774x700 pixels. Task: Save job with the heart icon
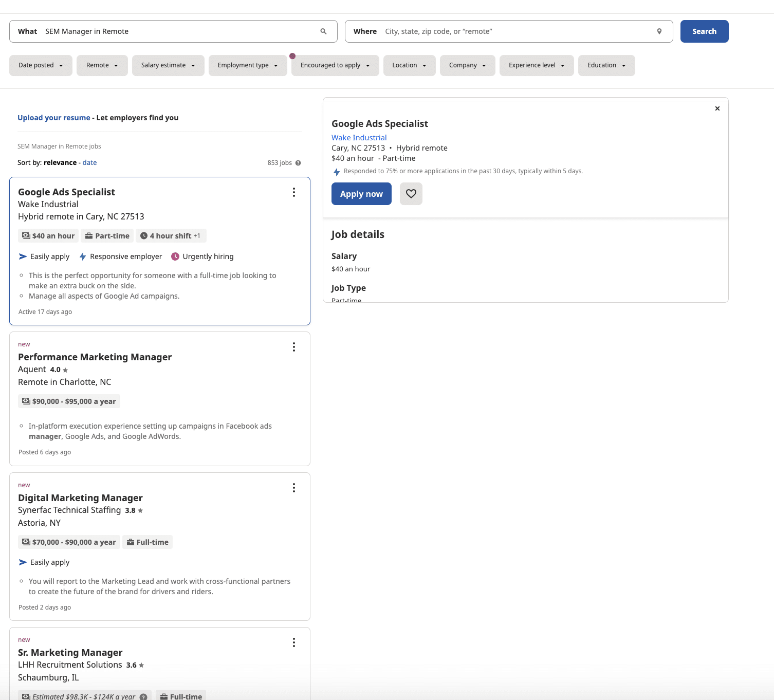(x=411, y=194)
